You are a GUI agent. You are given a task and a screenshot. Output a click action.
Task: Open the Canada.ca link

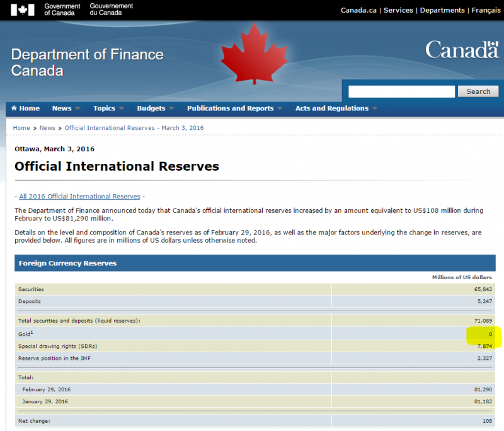tap(359, 10)
